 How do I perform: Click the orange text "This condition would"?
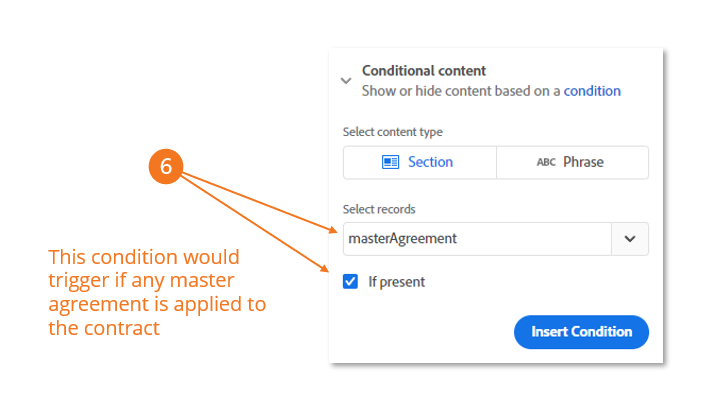click(x=144, y=256)
